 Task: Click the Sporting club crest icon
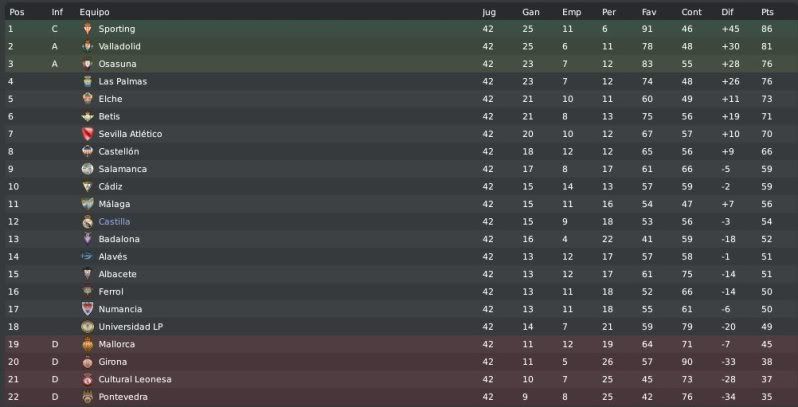88,29
